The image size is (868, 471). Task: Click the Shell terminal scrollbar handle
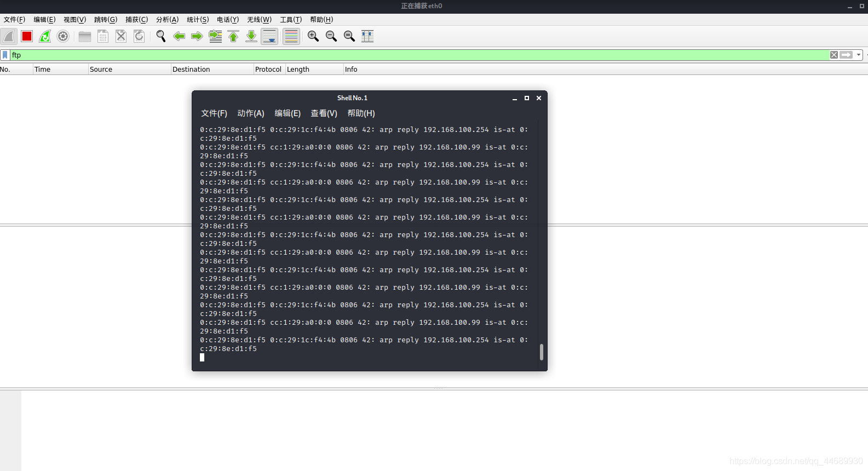542,352
